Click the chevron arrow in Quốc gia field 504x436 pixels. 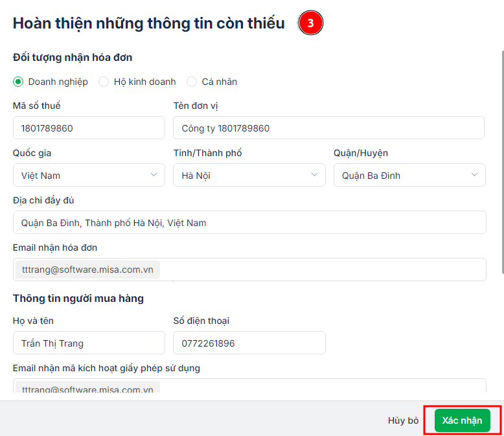pyautogui.click(x=154, y=174)
